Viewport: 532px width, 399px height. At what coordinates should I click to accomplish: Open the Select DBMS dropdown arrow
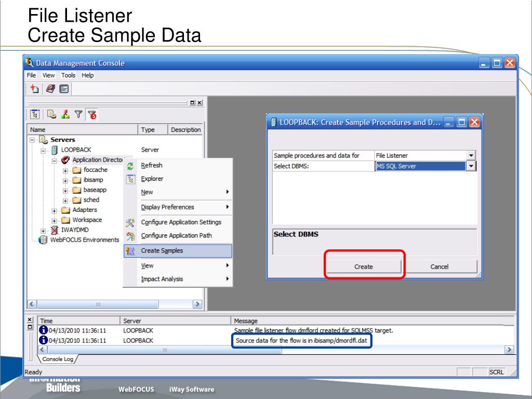pos(471,166)
